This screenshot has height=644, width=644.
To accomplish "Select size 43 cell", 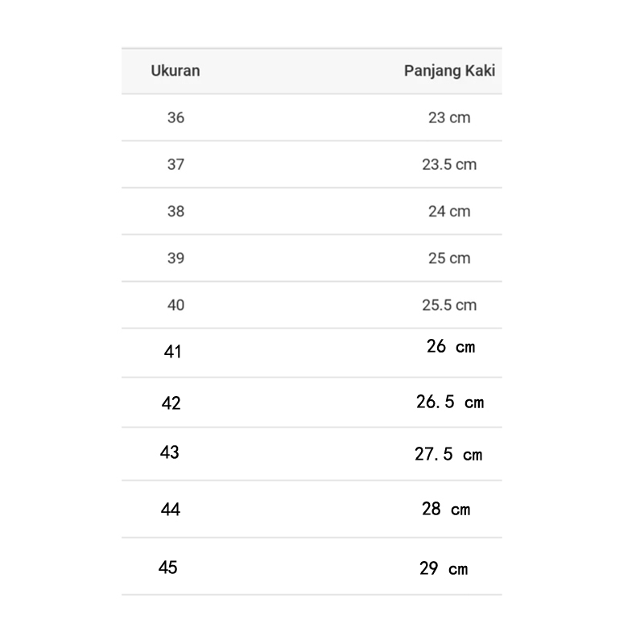I will [x=170, y=452].
